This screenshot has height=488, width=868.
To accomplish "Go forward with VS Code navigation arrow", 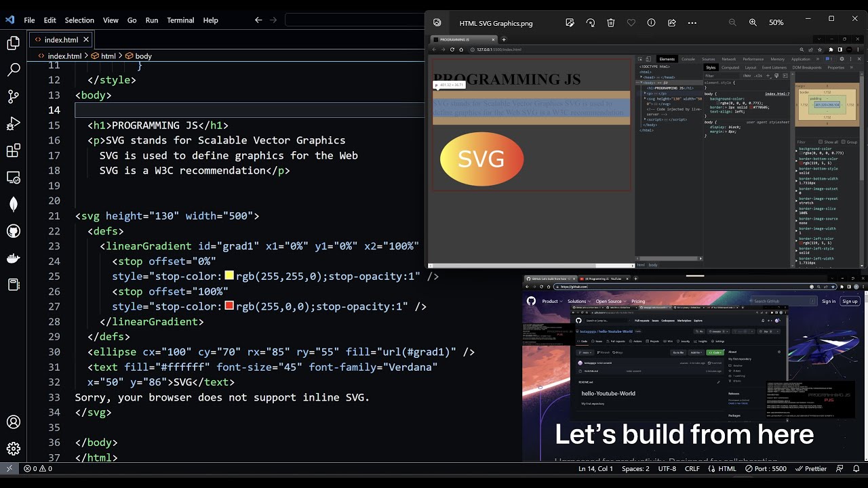I will pyautogui.click(x=273, y=20).
